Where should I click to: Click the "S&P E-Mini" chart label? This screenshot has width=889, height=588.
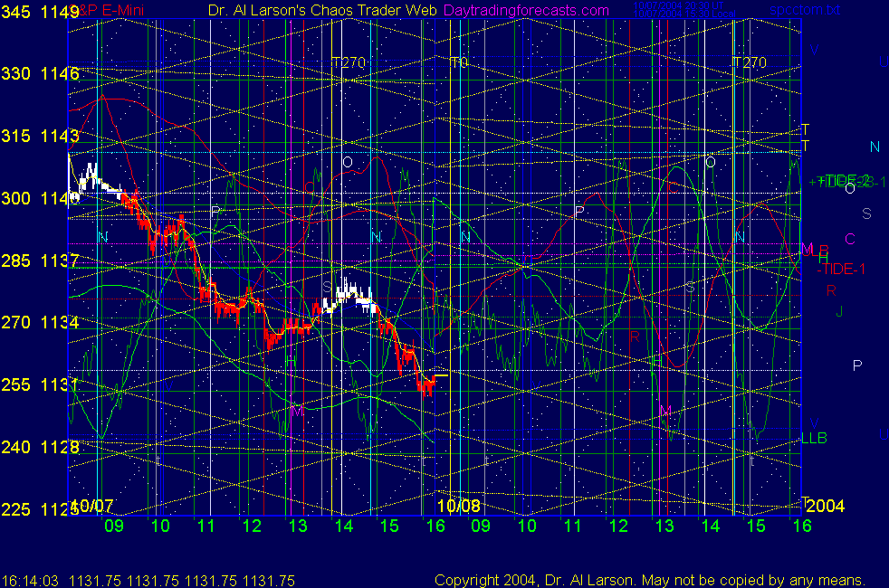tap(109, 10)
